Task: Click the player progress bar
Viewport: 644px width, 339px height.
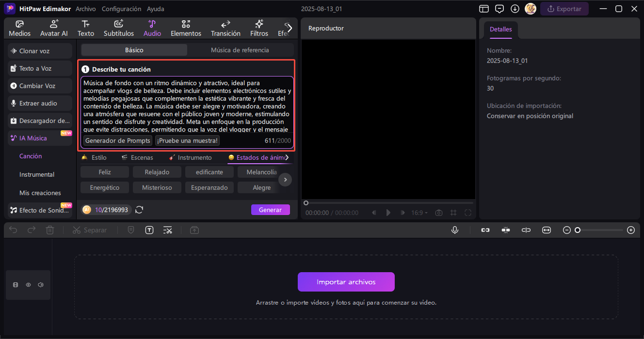Action: tap(388, 203)
